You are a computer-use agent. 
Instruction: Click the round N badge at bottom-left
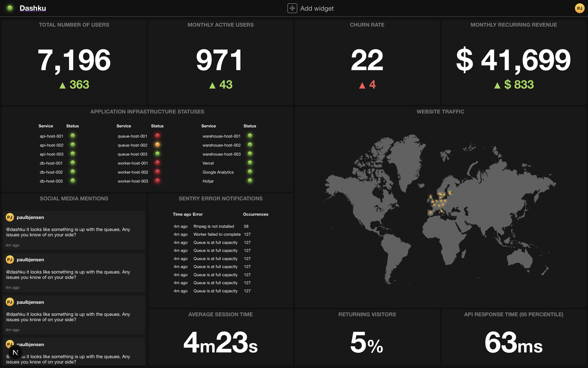15,352
